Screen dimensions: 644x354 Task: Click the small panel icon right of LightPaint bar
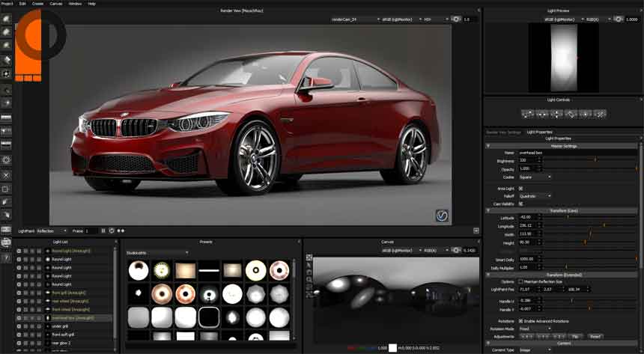point(476,231)
